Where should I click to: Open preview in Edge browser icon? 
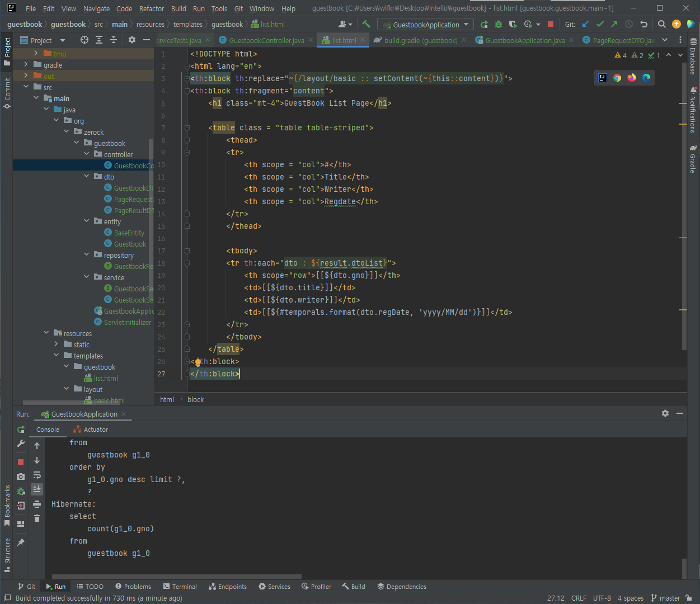[646, 78]
